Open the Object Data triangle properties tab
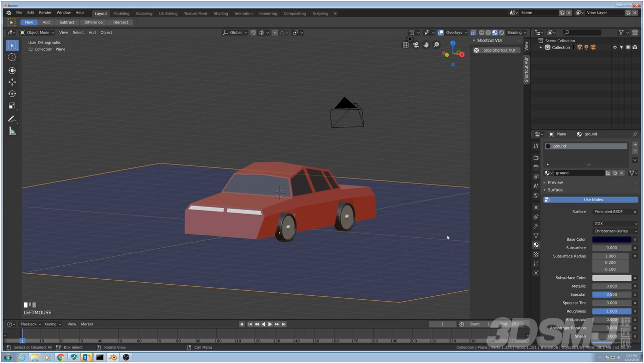Viewport: 644px width, 363px height. [536, 236]
